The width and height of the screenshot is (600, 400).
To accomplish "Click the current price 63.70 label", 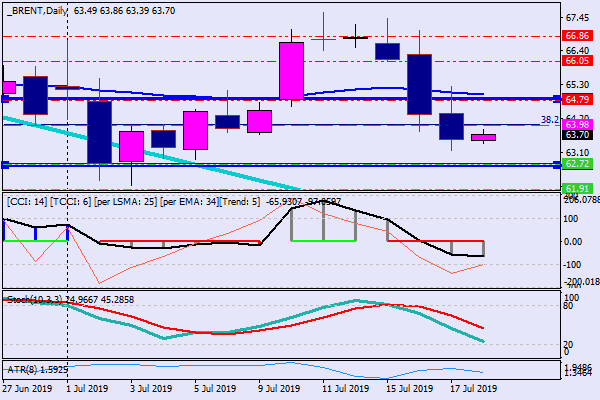I will point(577,135).
